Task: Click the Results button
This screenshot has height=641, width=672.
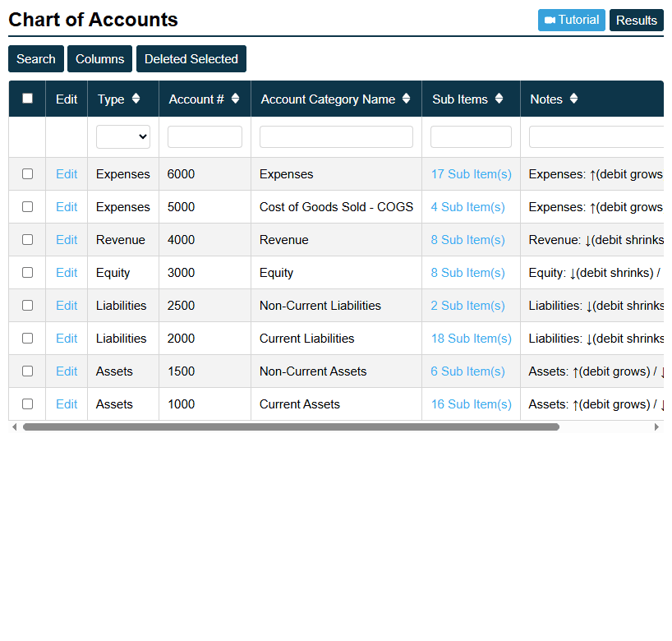Action: point(636,21)
